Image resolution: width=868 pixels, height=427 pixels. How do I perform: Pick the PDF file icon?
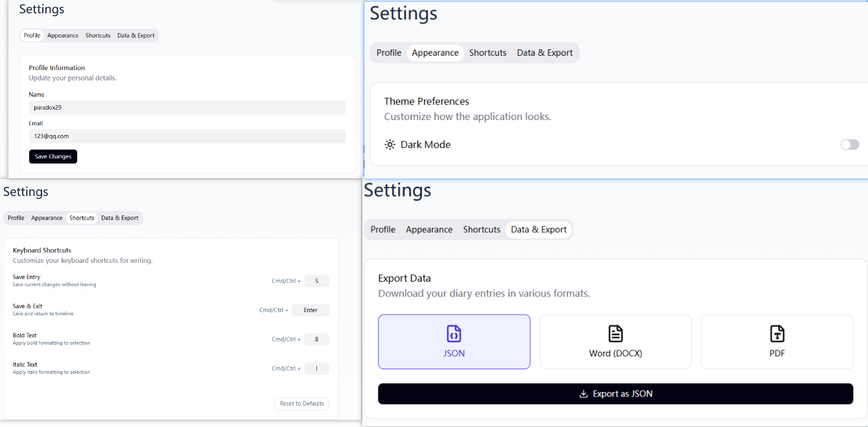777,334
